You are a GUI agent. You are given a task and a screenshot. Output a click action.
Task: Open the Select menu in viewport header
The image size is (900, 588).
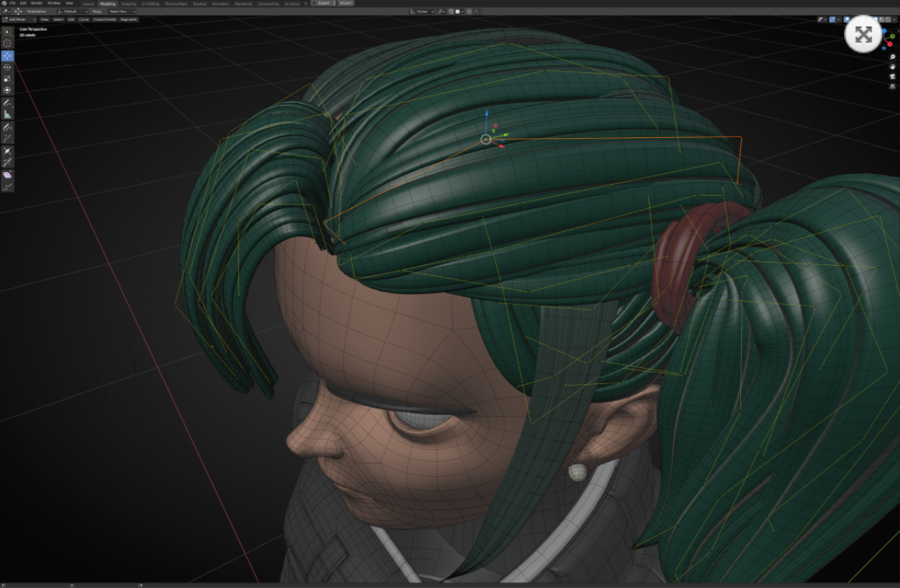click(58, 19)
